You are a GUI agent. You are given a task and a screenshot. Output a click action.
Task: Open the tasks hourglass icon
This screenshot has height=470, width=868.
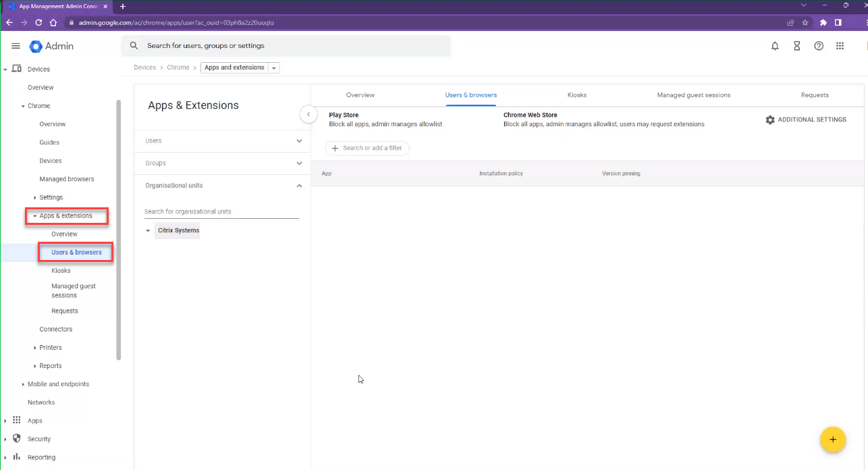pos(796,46)
